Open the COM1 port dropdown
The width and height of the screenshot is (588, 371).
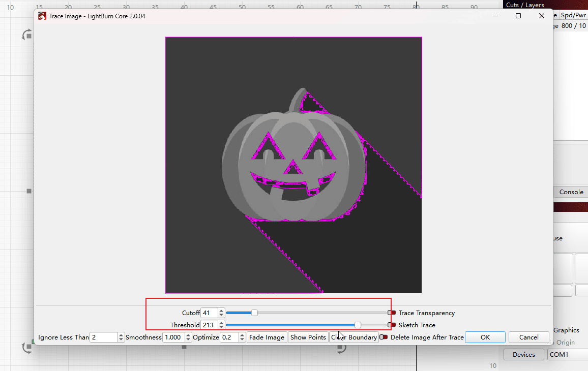(567, 355)
